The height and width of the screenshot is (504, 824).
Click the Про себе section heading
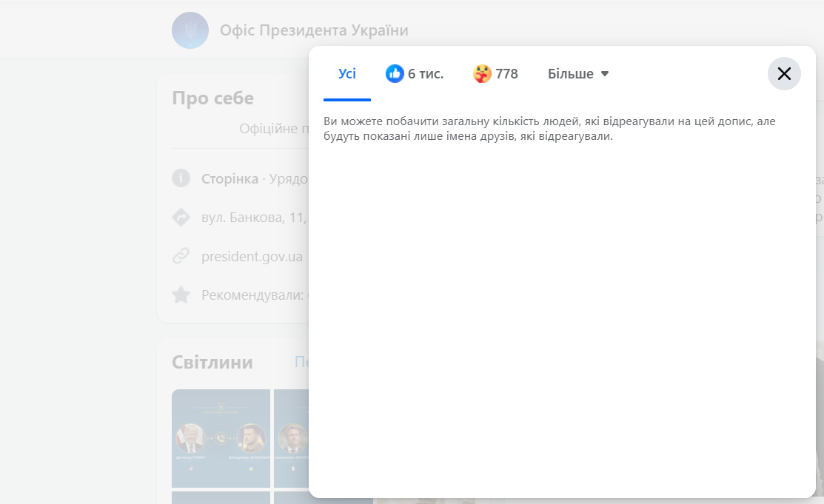click(212, 98)
